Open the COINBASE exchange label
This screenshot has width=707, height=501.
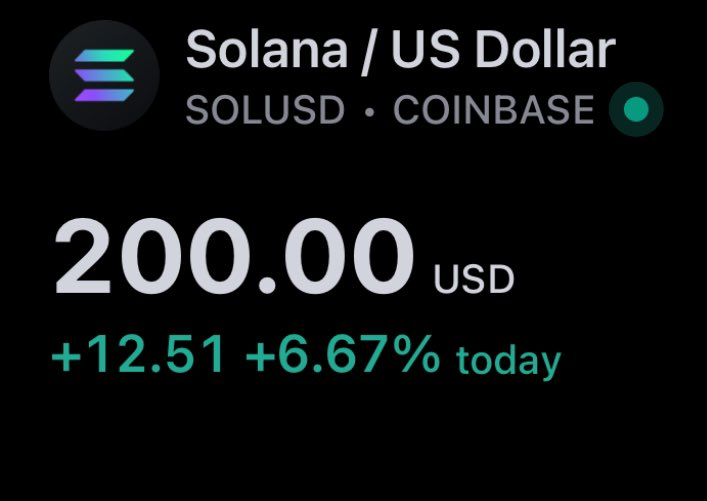(x=494, y=110)
